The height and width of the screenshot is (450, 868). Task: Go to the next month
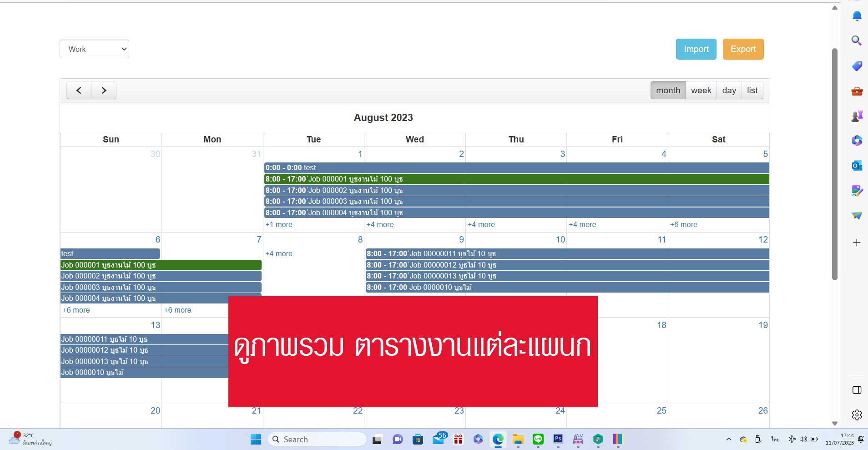point(104,90)
